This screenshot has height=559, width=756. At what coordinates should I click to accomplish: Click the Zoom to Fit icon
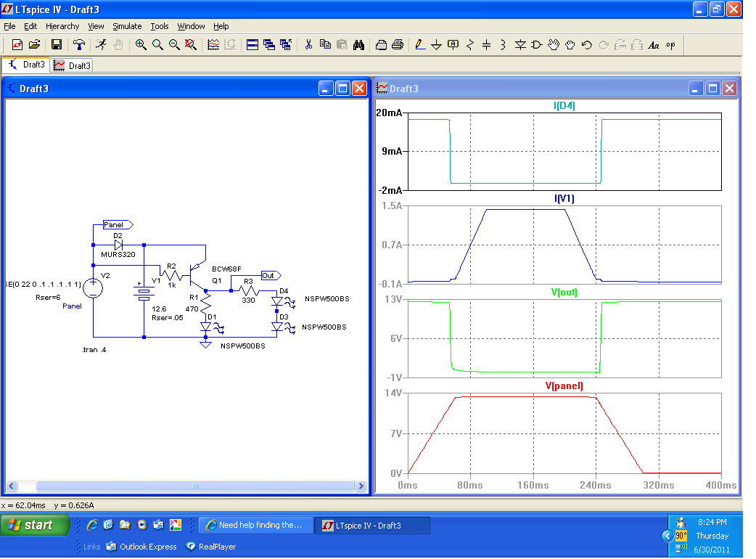[x=191, y=45]
